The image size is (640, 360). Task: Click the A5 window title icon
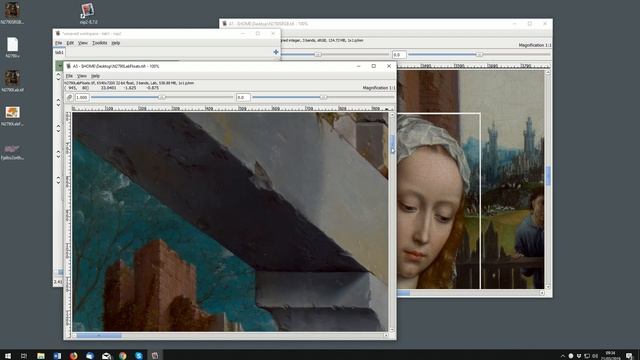click(69, 66)
